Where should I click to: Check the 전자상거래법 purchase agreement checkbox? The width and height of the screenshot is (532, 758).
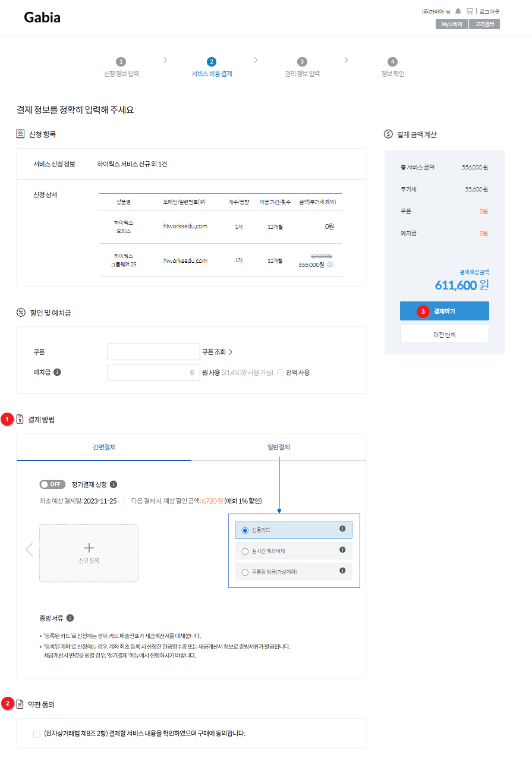[x=37, y=734]
